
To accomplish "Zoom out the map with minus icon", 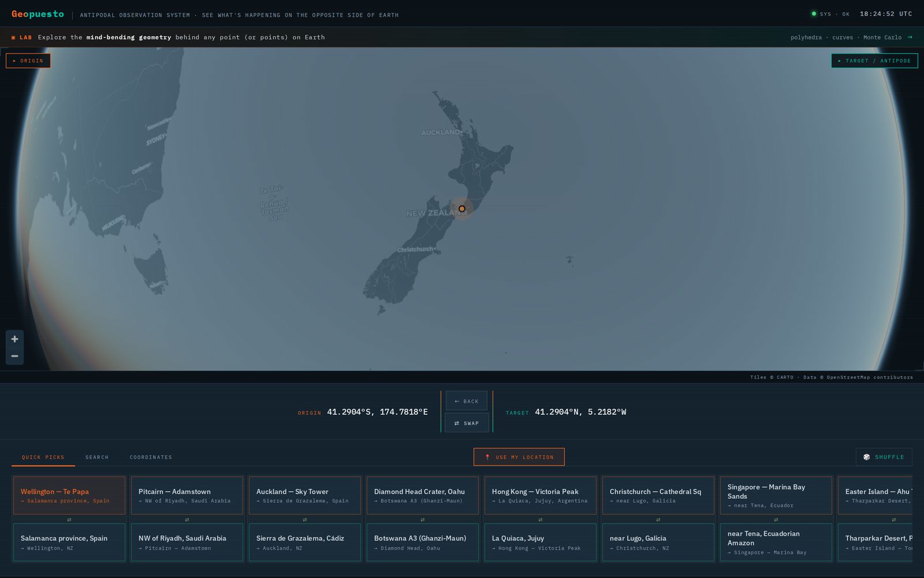I will point(14,356).
